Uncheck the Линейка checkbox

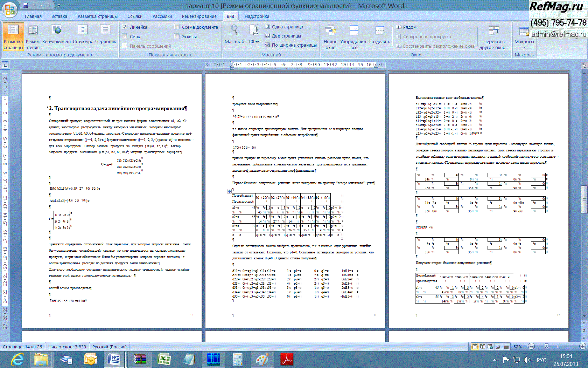click(x=125, y=27)
